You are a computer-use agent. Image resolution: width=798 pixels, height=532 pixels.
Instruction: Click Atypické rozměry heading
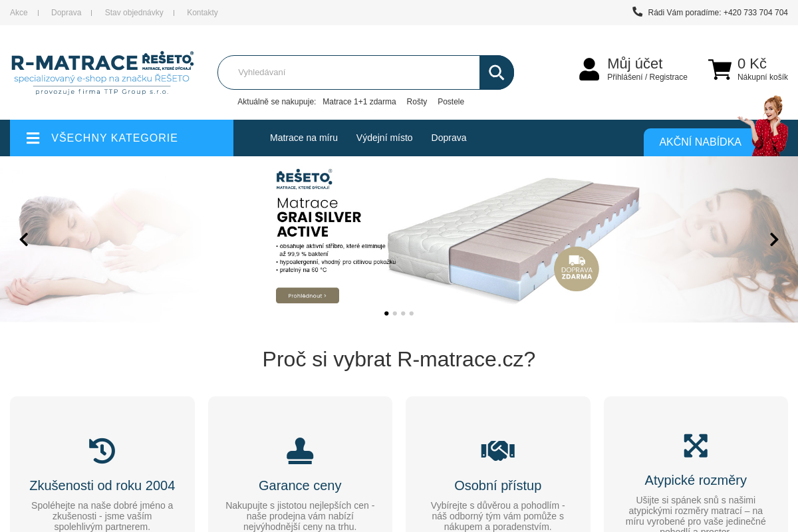pos(696,480)
